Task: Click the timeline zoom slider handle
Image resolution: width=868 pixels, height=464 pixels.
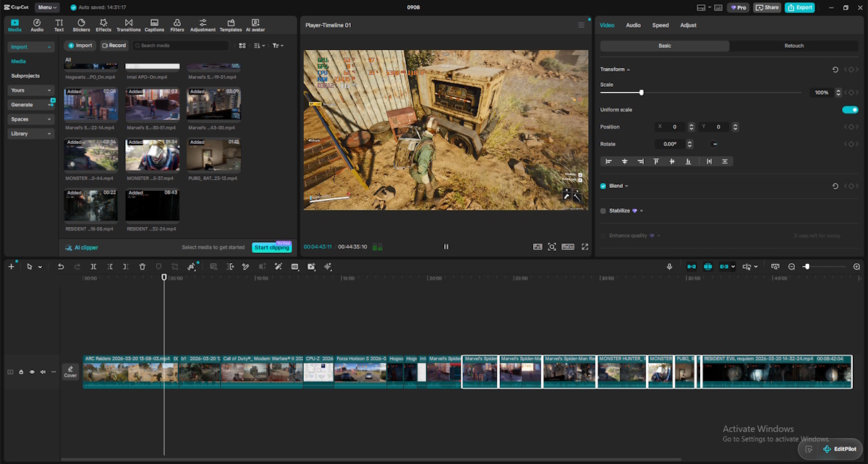Action: (807, 267)
